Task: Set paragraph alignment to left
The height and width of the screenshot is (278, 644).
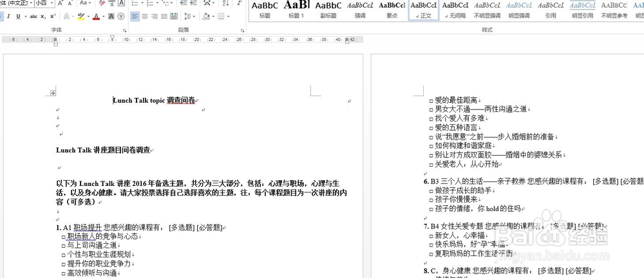Action: pyautogui.click(x=135, y=17)
